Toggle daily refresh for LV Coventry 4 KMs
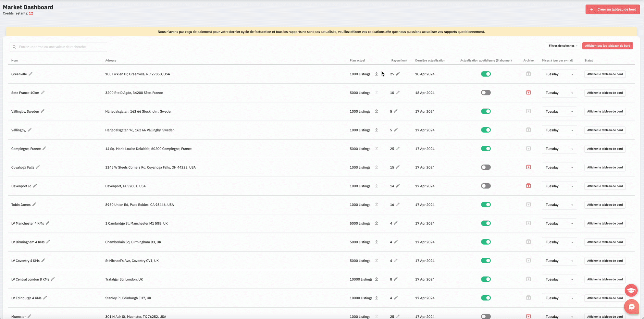Screen dimensions: 644x319 click(486, 261)
